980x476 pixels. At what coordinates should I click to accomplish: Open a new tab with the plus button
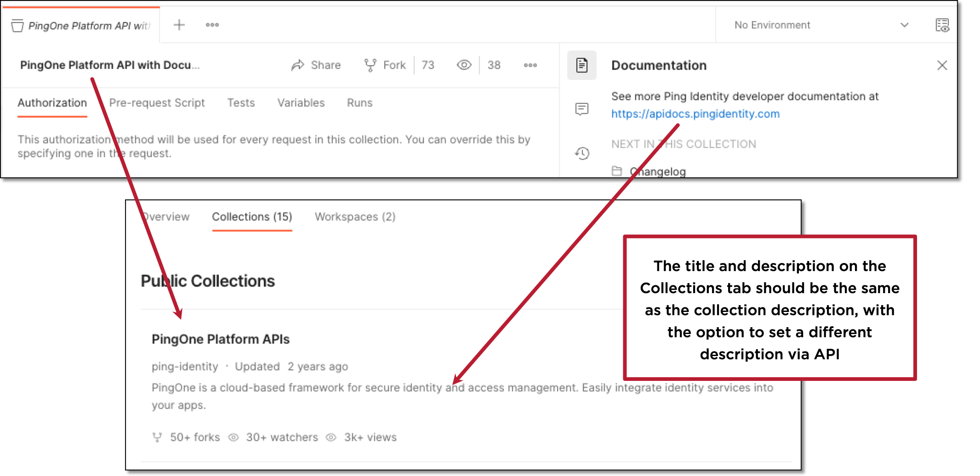click(x=178, y=25)
